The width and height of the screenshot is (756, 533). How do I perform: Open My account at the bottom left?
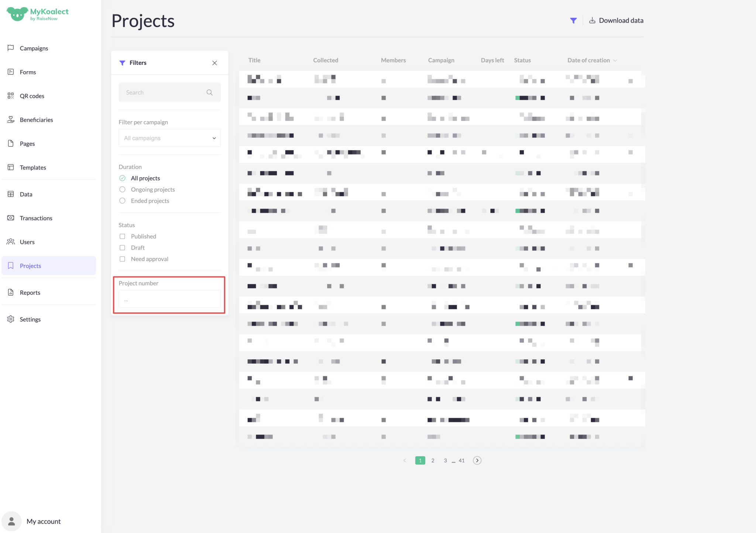(x=43, y=521)
